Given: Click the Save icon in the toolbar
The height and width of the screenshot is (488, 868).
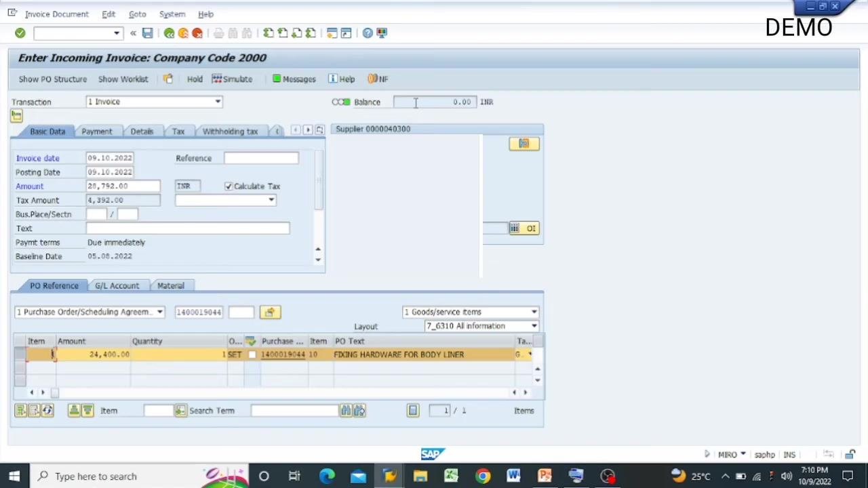Looking at the screenshot, I should (147, 33).
